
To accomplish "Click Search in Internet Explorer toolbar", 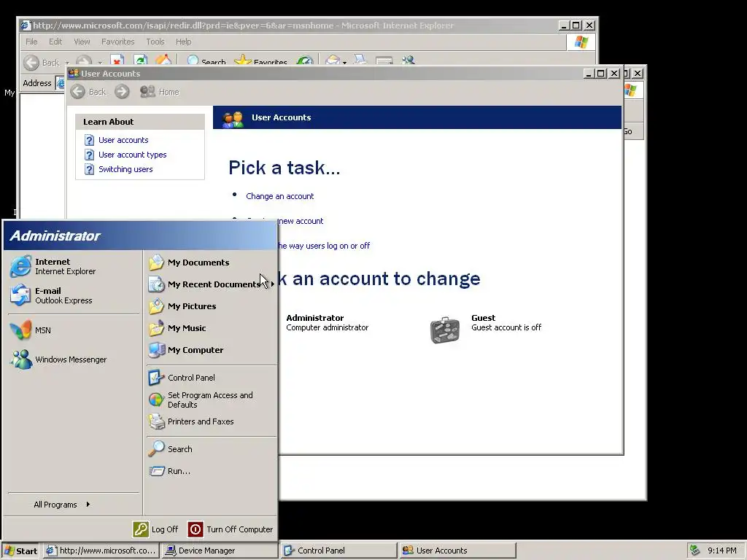I will [x=206, y=61].
